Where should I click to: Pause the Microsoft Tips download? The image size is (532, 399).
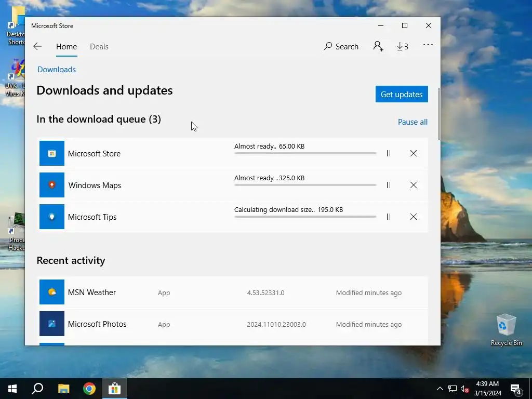[x=389, y=217]
